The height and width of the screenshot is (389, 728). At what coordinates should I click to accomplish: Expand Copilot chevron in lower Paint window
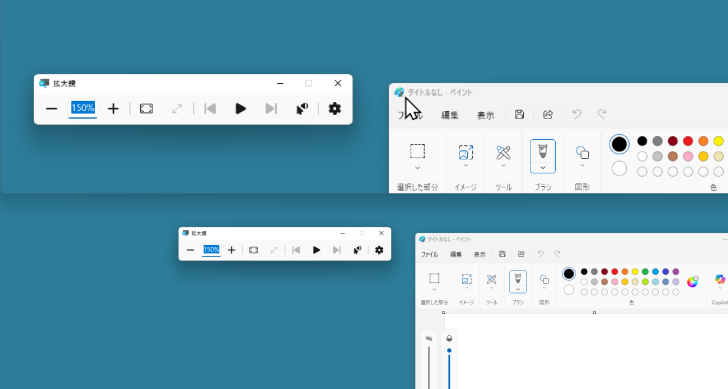(x=720, y=289)
